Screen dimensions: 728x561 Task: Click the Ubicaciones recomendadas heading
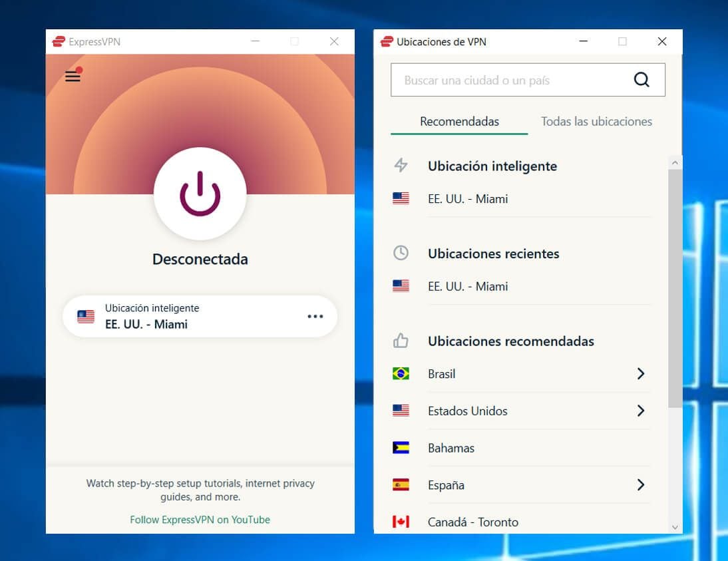pos(510,341)
